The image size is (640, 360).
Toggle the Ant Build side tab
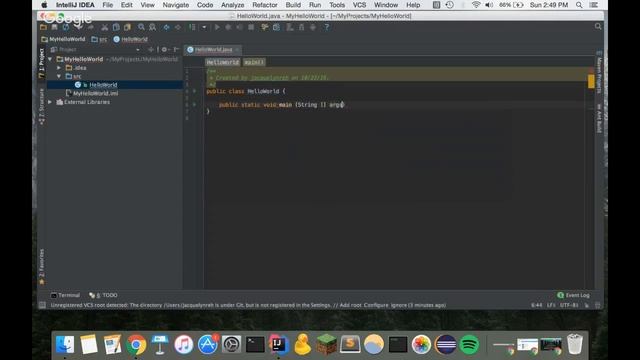coord(599,118)
